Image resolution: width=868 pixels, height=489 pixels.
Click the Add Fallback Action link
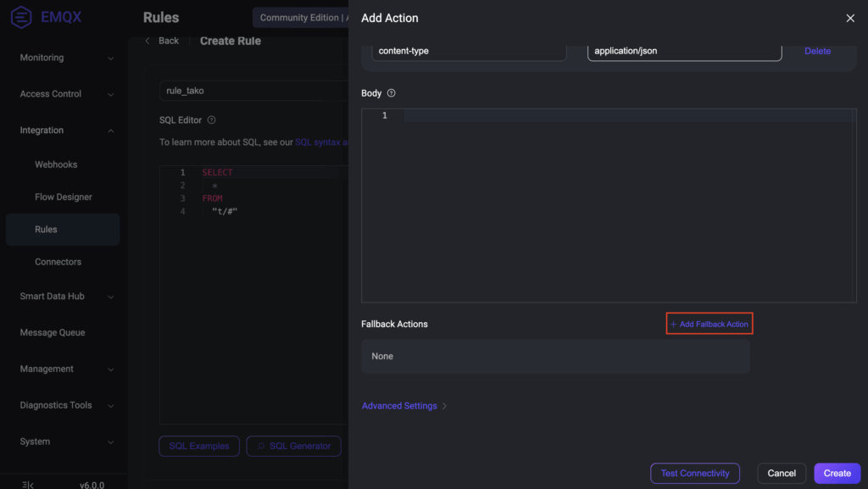tap(709, 324)
